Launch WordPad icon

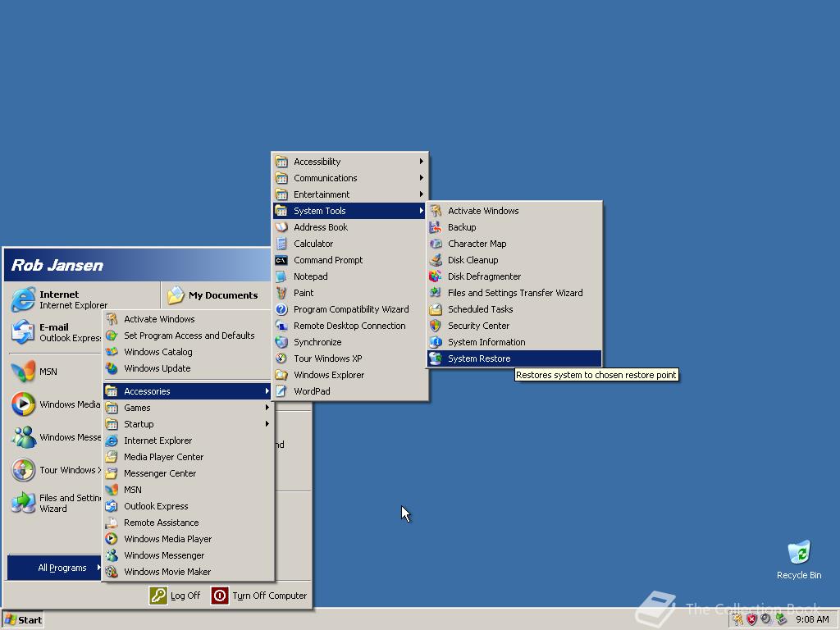point(281,391)
